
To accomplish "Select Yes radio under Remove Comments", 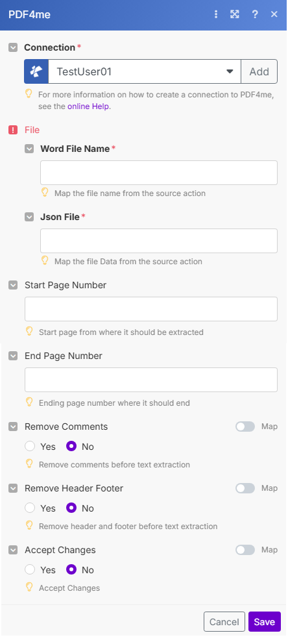I will pyautogui.click(x=30, y=446).
